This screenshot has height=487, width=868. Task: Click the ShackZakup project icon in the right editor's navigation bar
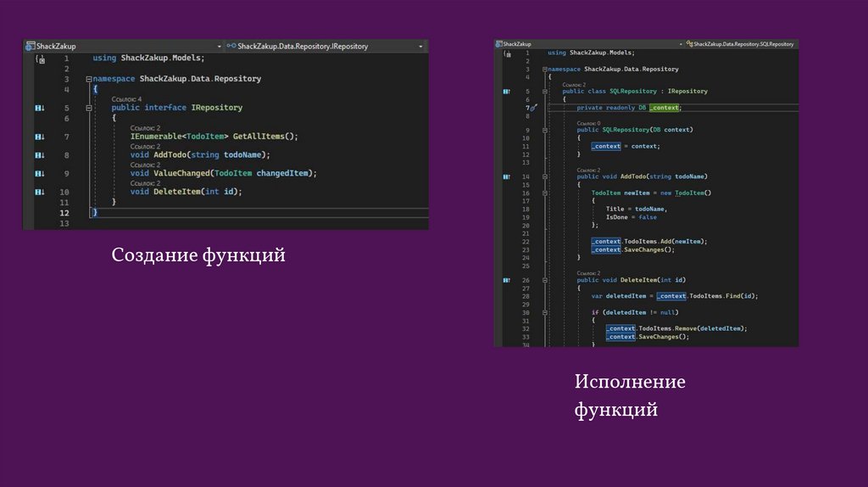[x=498, y=44]
